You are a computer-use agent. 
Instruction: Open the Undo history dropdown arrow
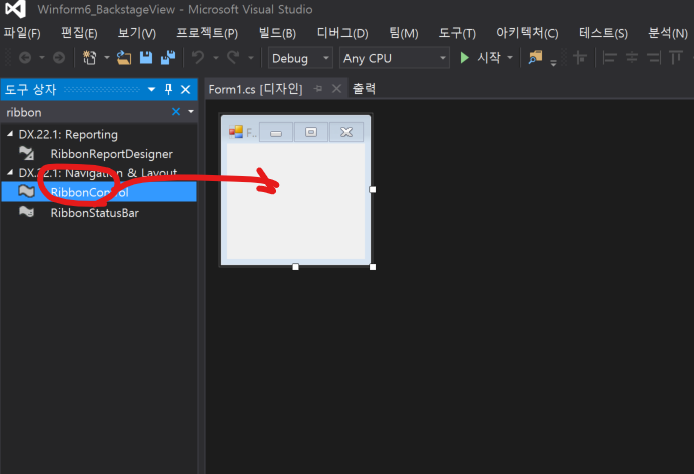pyautogui.click(x=216, y=58)
